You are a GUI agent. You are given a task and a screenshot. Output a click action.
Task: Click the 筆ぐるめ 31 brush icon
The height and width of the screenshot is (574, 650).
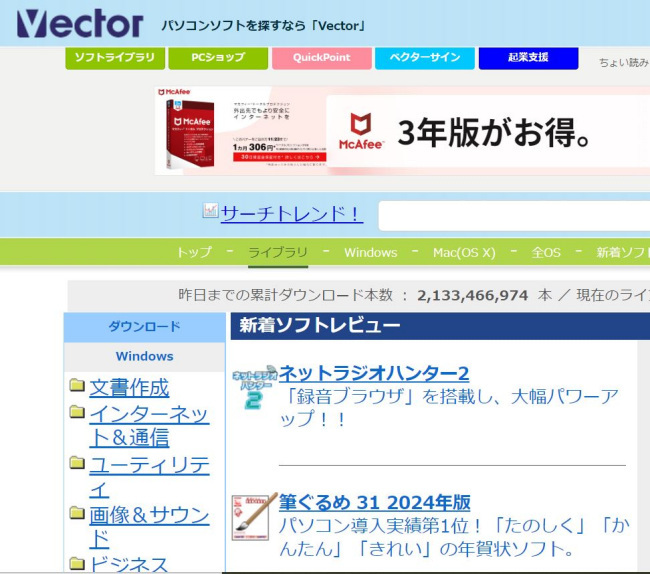[254, 516]
